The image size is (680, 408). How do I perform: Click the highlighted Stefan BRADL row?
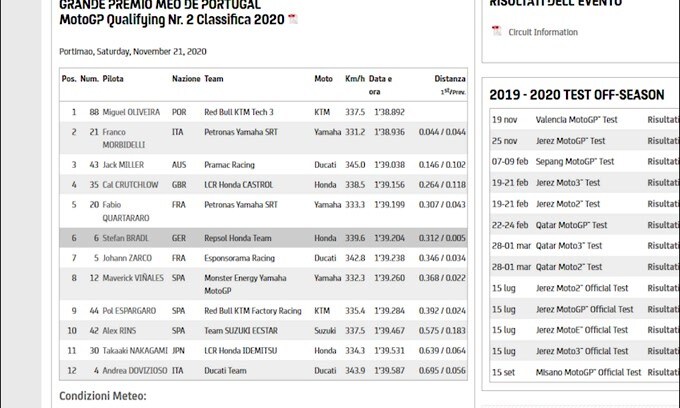[263, 238]
